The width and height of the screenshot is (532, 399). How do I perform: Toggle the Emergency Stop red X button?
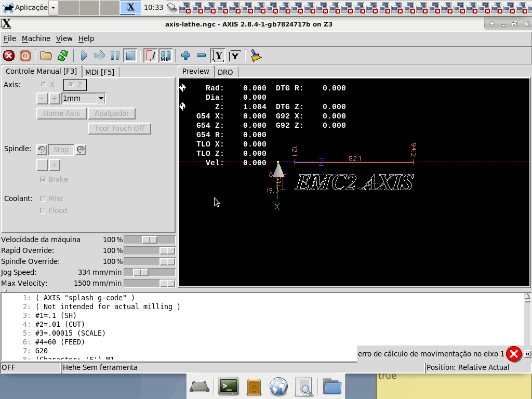(x=9, y=56)
